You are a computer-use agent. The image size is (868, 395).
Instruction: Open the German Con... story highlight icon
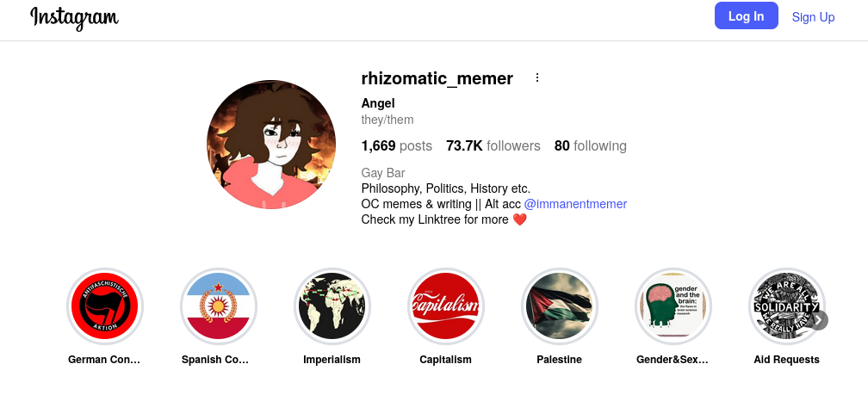104,306
